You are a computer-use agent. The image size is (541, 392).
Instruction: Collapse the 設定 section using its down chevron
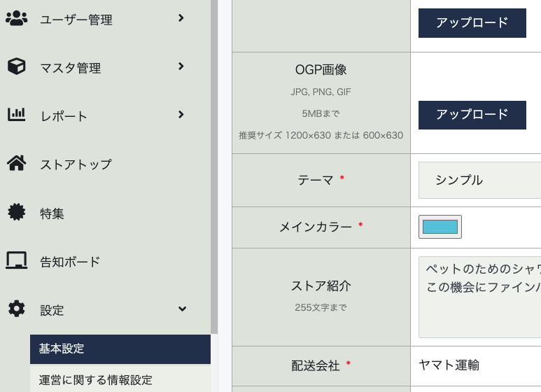[182, 309]
